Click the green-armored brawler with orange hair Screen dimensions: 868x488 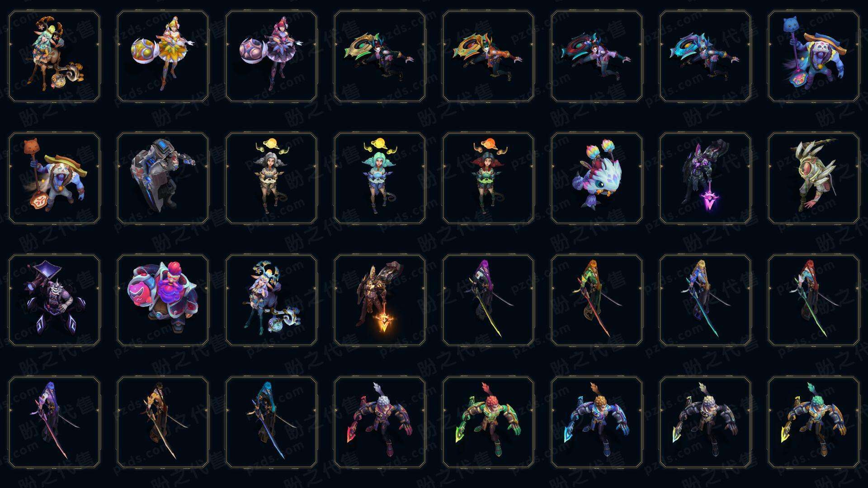pyautogui.click(x=488, y=422)
